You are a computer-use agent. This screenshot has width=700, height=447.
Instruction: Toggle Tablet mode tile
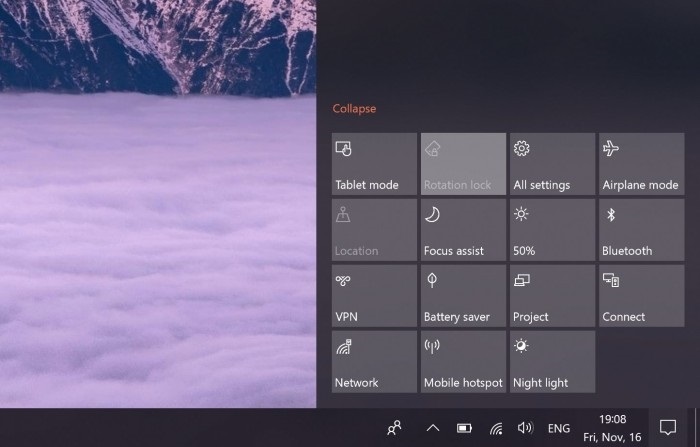(x=374, y=164)
